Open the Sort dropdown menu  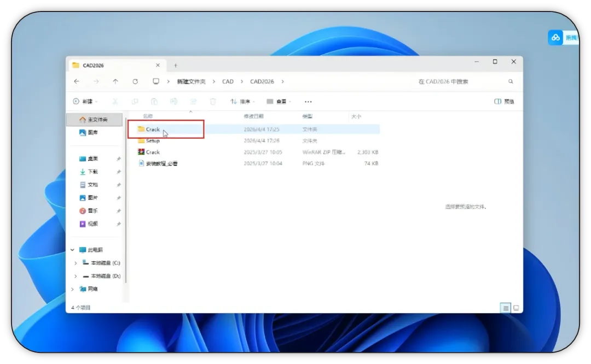[242, 102]
